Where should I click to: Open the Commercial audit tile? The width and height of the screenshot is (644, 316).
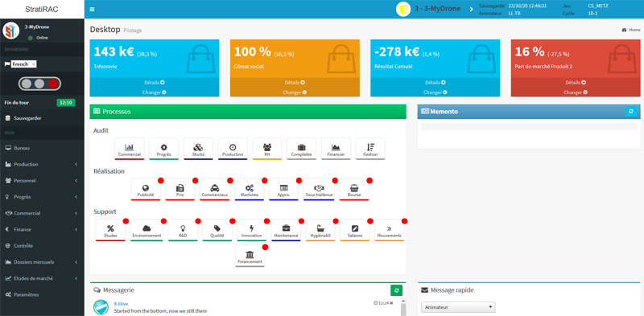click(x=130, y=149)
